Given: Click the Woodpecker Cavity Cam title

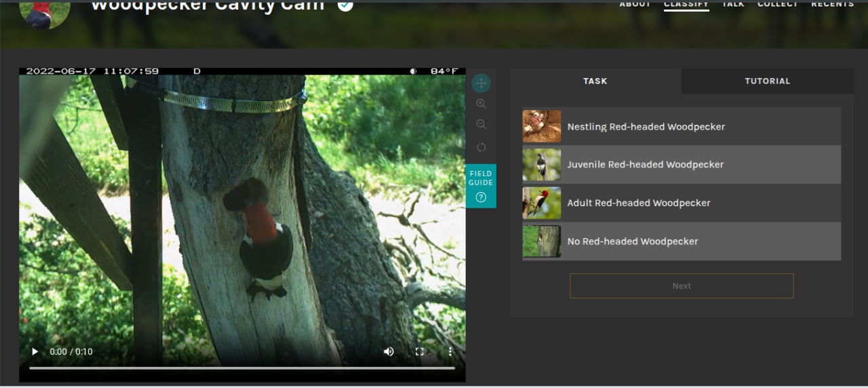Looking at the screenshot, I should point(208,5).
